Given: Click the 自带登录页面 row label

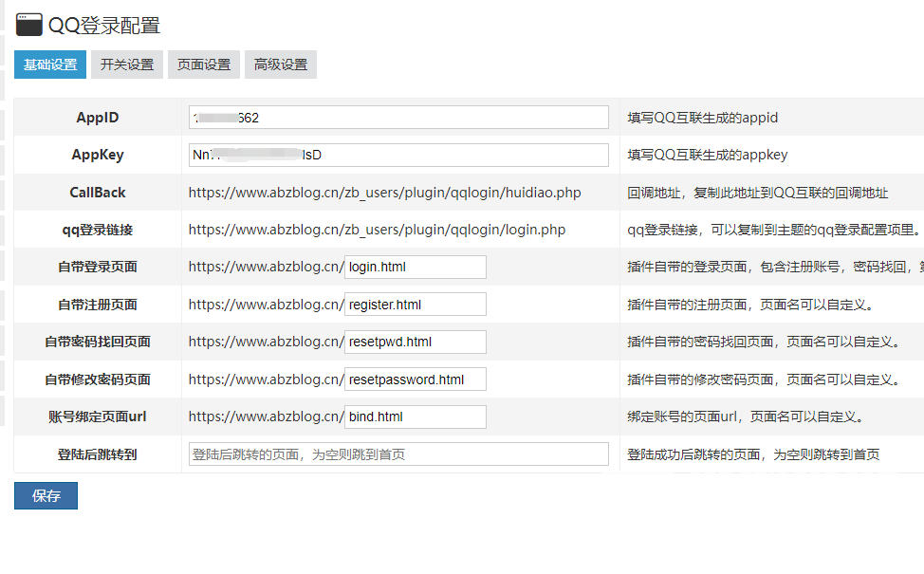Looking at the screenshot, I should pos(97,267).
